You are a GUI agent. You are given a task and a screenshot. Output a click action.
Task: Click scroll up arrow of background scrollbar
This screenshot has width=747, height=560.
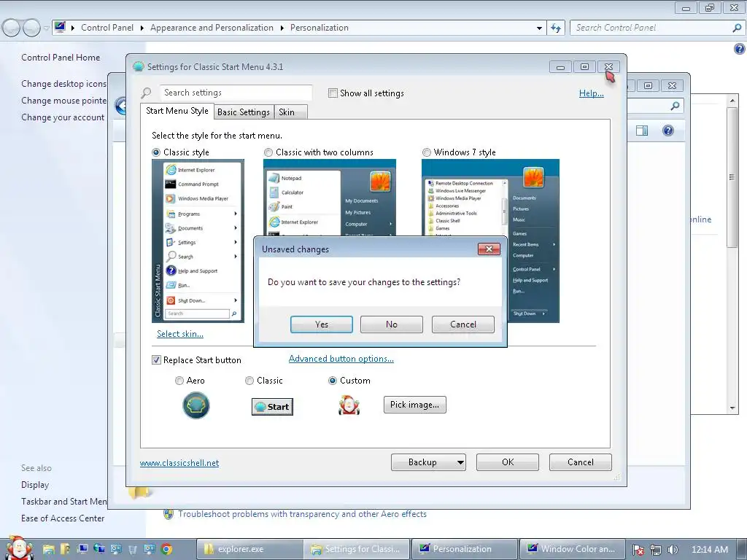(732, 101)
